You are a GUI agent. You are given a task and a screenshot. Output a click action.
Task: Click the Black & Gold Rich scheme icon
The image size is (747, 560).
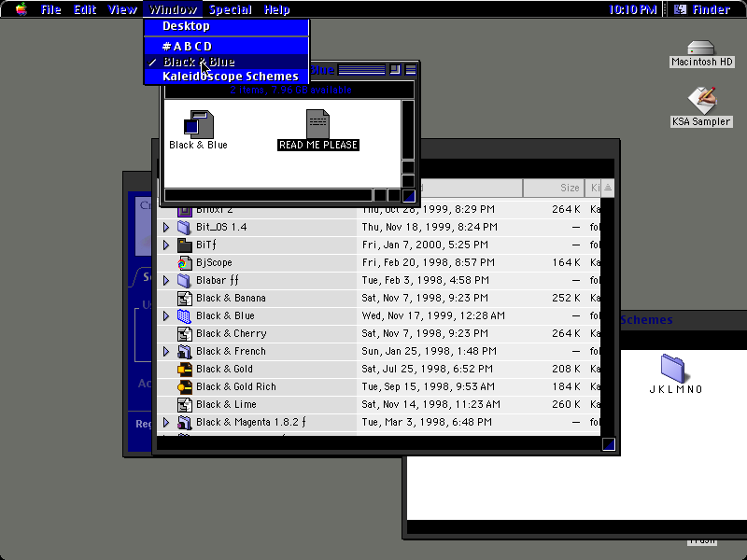coord(184,386)
